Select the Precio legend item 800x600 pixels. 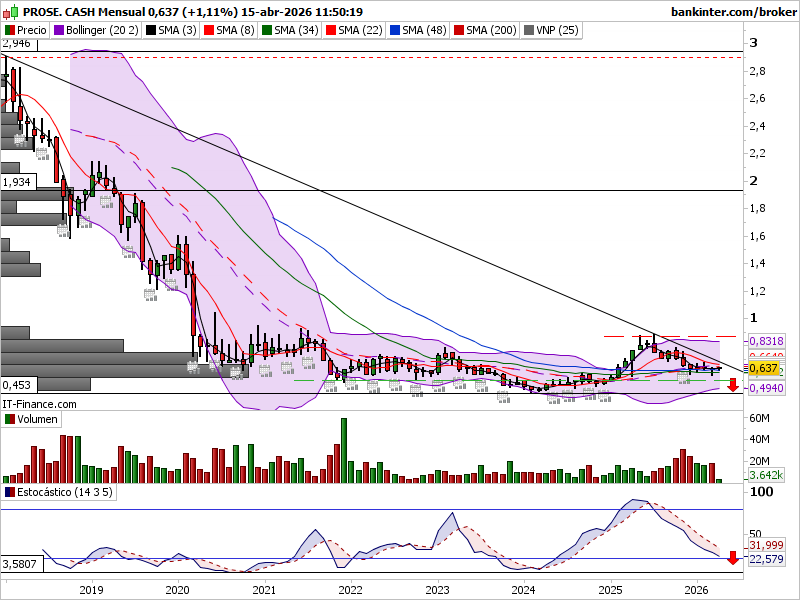point(26,30)
